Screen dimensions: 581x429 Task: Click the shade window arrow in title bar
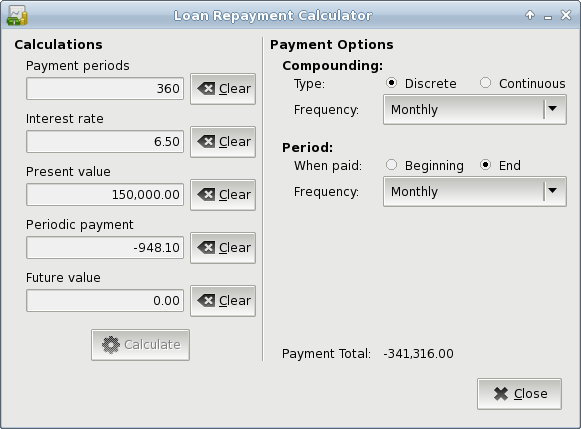point(530,15)
